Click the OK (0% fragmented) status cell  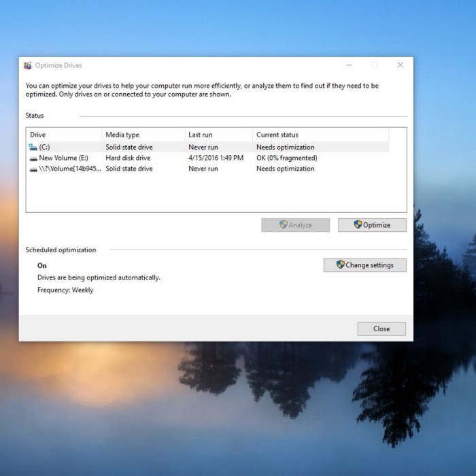(x=286, y=158)
